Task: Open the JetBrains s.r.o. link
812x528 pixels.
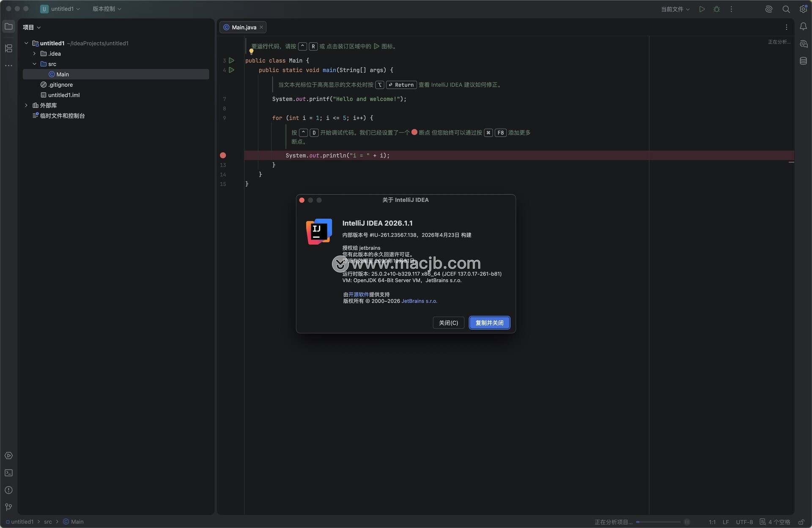Action: [x=419, y=301]
